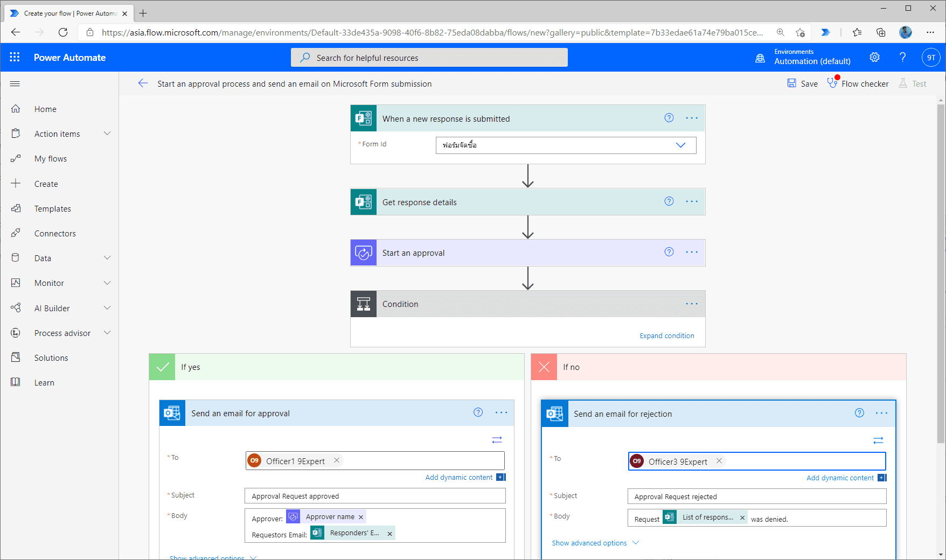Save the flow
The height and width of the screenshot is (560, 946).
point(802,83)
